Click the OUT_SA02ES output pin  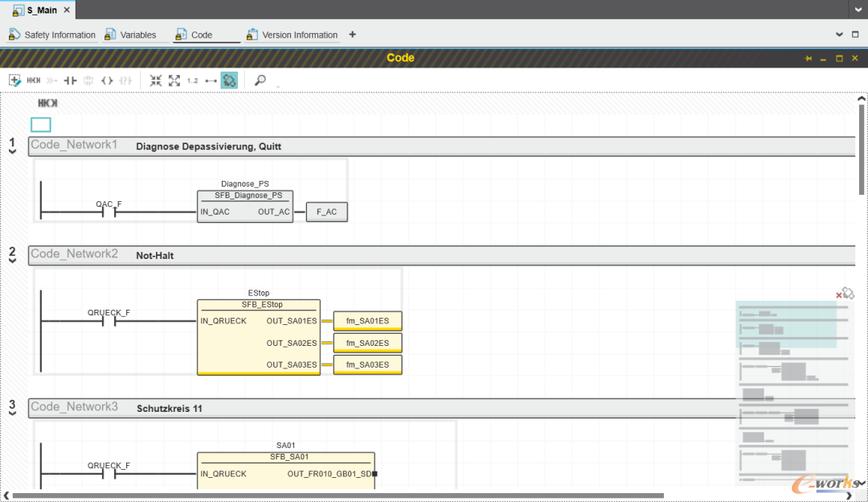coord(292,343)
